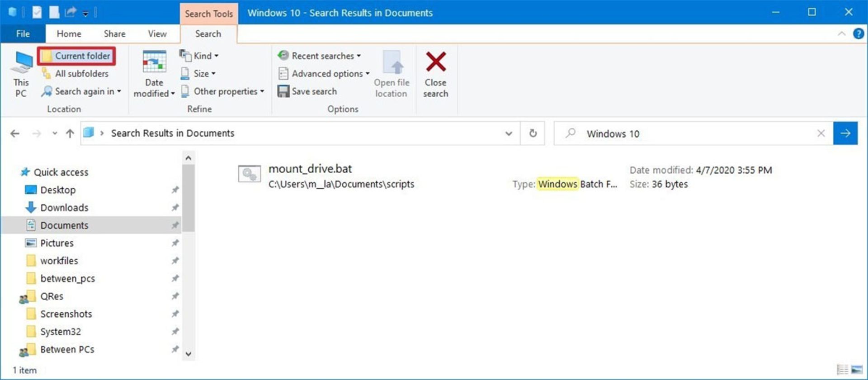
Task: Refresh the search results view
Action: (533, 133)
